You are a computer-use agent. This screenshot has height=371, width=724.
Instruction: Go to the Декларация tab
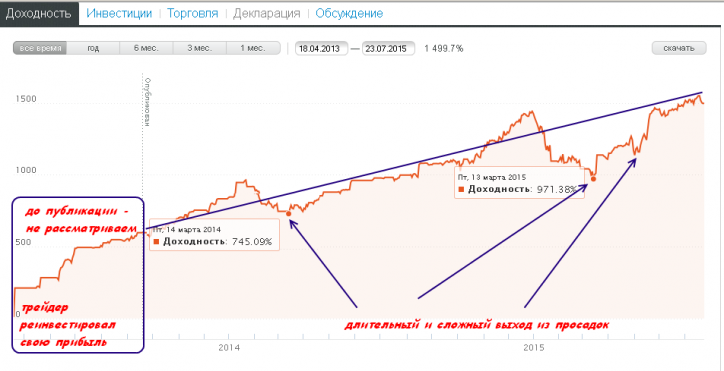[x=266, y=13]
